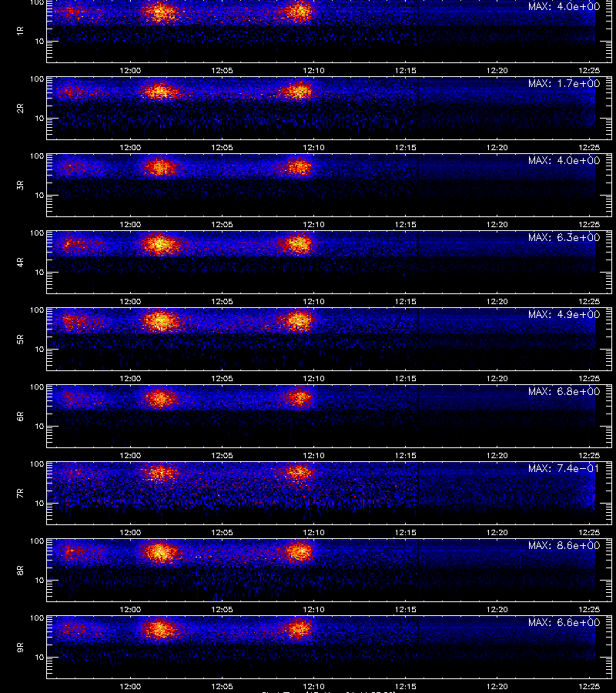Select the MAX: 6.3e+00 value label
616x693 pixels.
(x=564, y=237)
